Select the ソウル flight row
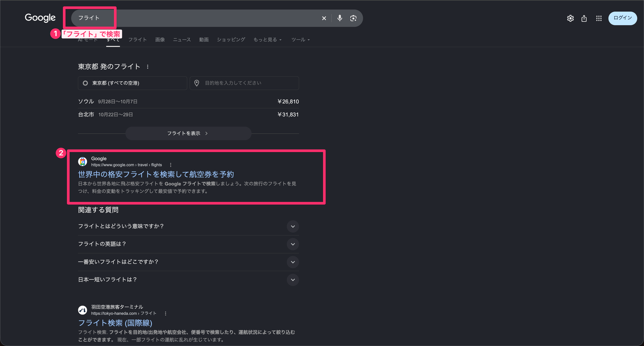This screenshot has height=346, width=644. click(188, 102)
